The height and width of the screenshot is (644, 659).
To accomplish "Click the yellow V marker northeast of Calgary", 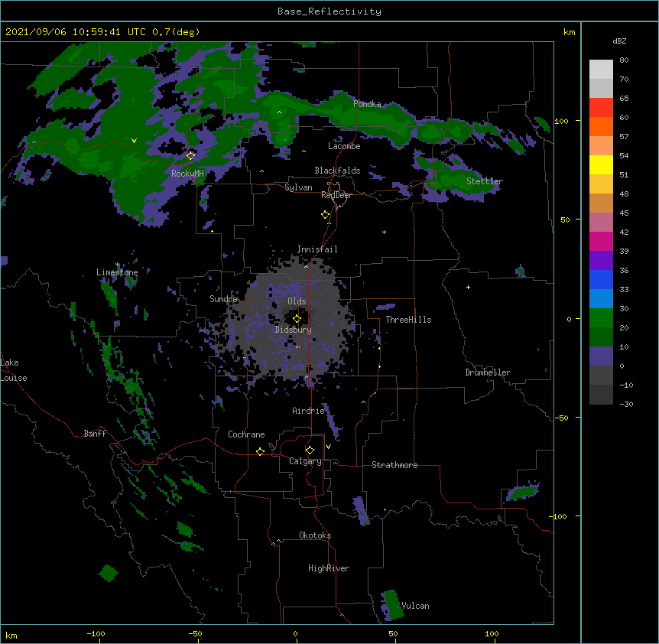I will [x=328, y=447].
